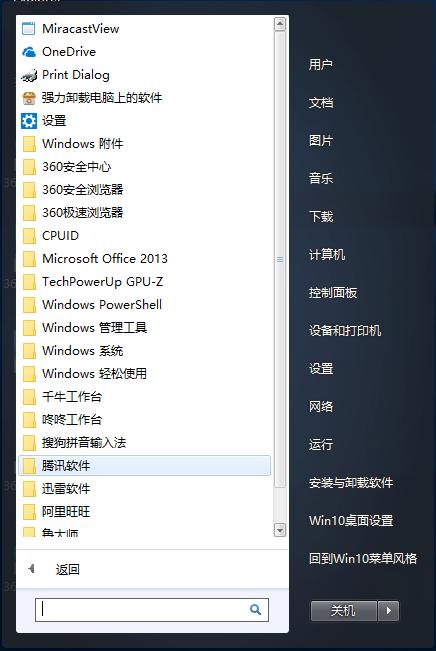Expand the 千牛工作台 label
436x651 pixels.
pos(72,396)
